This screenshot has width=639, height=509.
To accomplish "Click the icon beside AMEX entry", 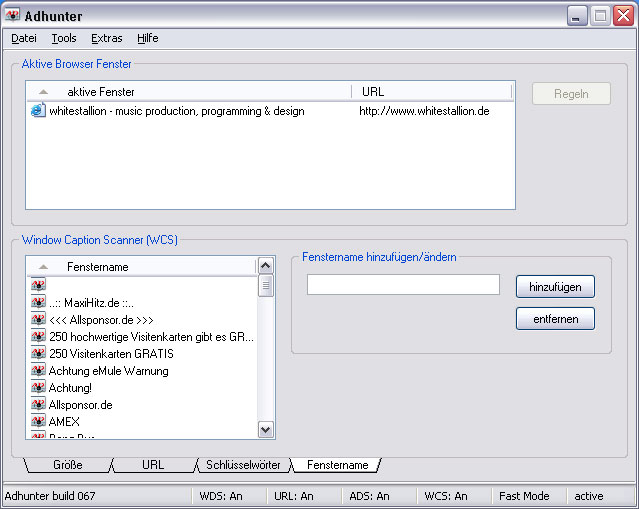I will pos(38,422).
